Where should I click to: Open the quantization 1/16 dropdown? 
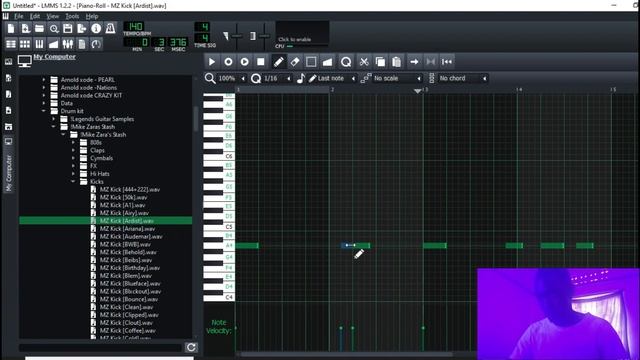click(277, 78)
